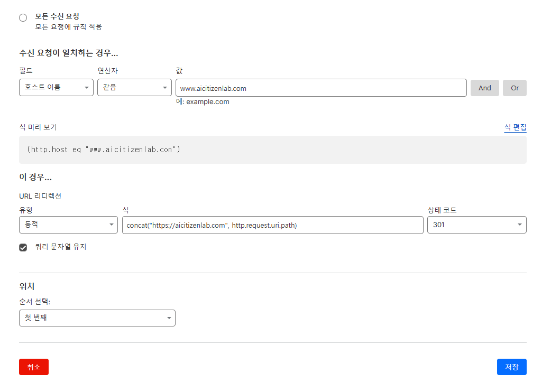The width and height of the screenshot is (551, 392).
Task: Select the 모든 수신 요청 radio button
Action: click(23, 17)
